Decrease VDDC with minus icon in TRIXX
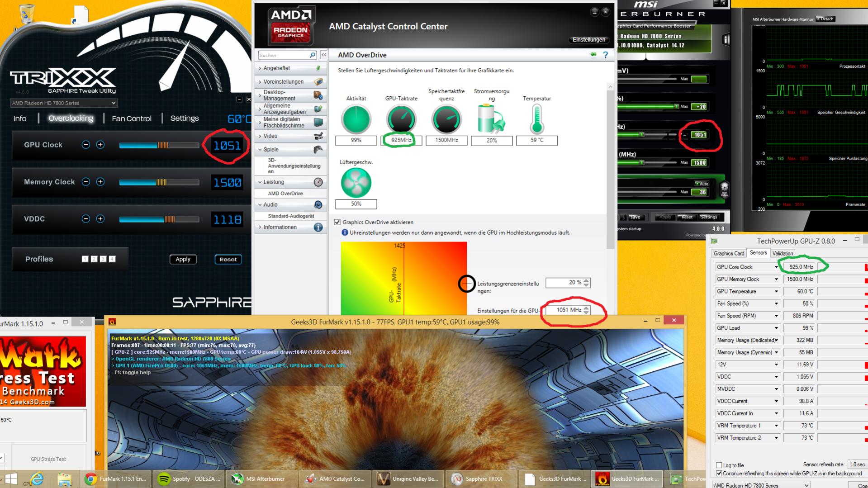The width and height of the screenshot is (868, 488). point(85,219)
